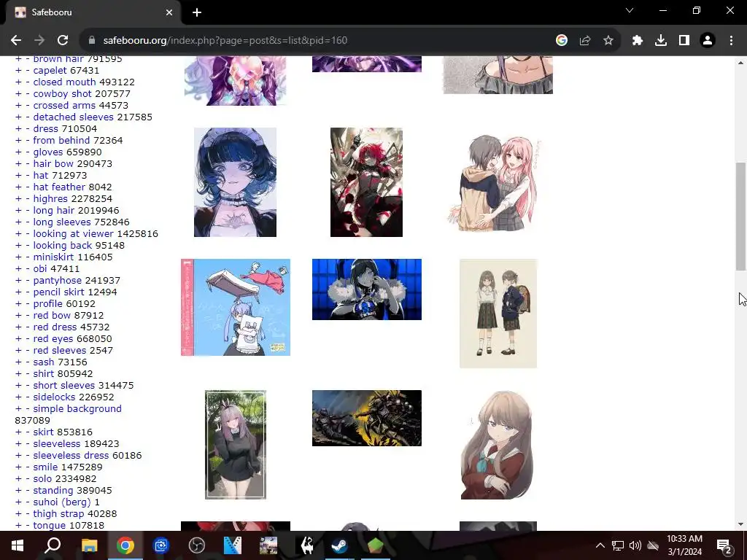Screen dimensions: 747x560
Task: Open red-haired character dark thumbnail
Action: tap(366, 182)
